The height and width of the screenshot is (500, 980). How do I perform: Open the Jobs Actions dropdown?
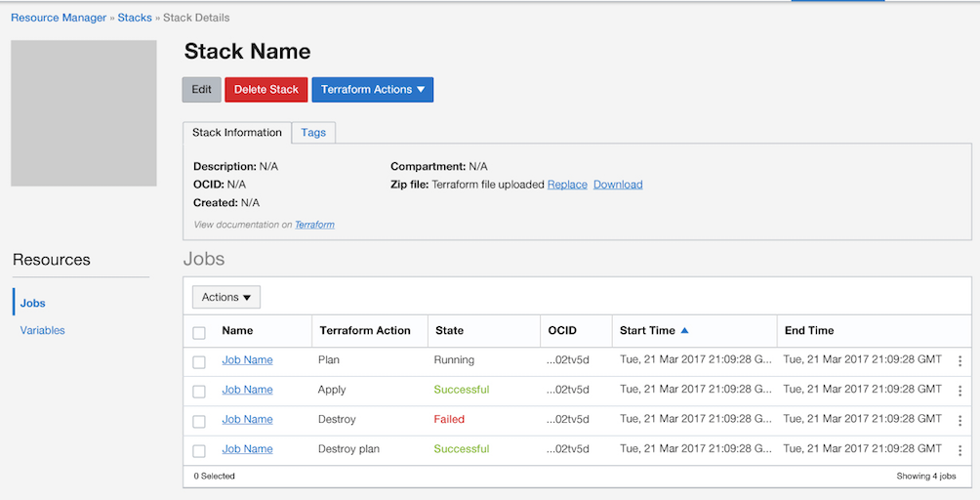[x=225, y=297]
